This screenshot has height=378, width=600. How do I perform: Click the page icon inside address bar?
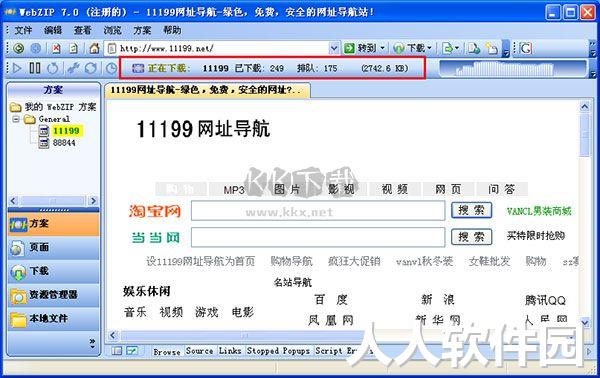tap(112, 49)
